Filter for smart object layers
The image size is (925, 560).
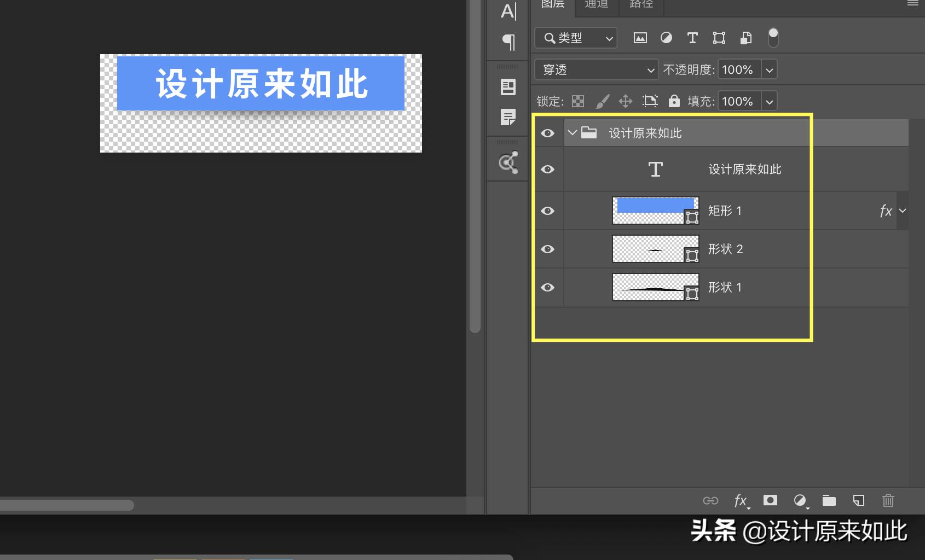pos(745,38)
